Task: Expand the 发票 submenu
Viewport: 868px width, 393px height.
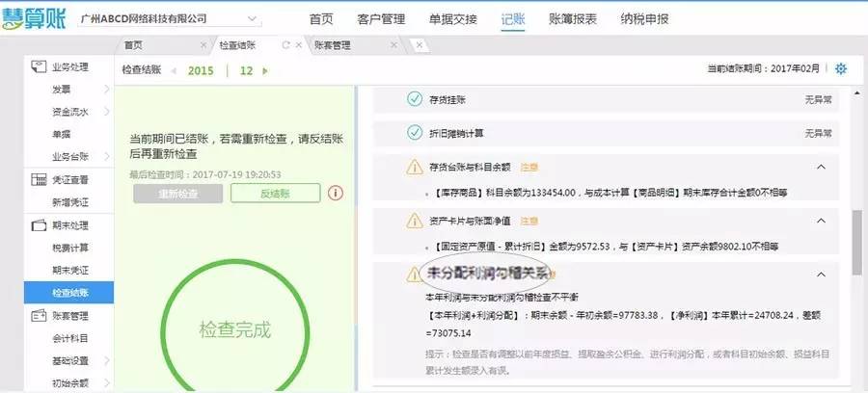Action: 106,89
